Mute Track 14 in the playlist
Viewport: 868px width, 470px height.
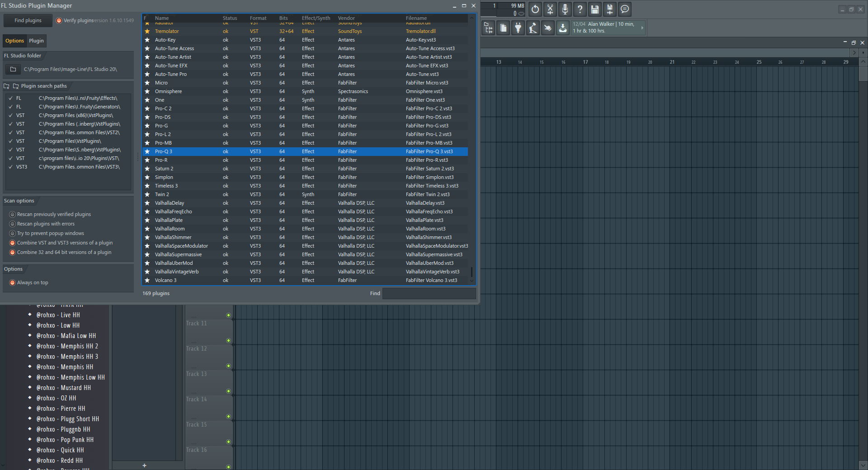(228, 417)
